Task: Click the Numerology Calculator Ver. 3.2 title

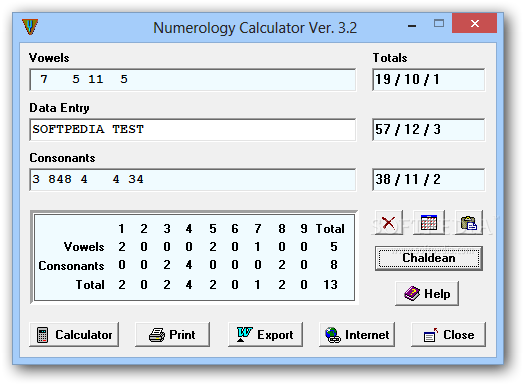Action: (x=255, y=28)
